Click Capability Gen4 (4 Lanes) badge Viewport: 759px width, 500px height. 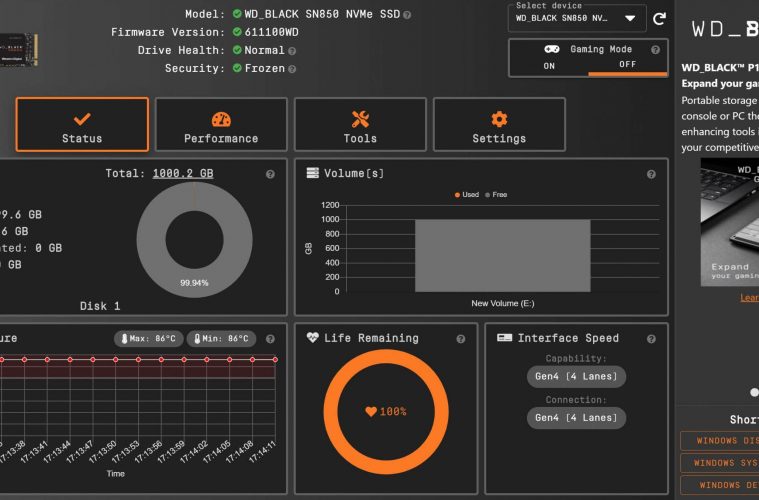click(576, 377)
